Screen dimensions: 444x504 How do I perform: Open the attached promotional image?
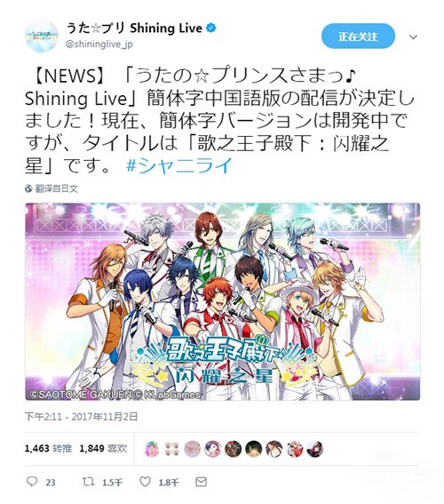pos(223,301)
